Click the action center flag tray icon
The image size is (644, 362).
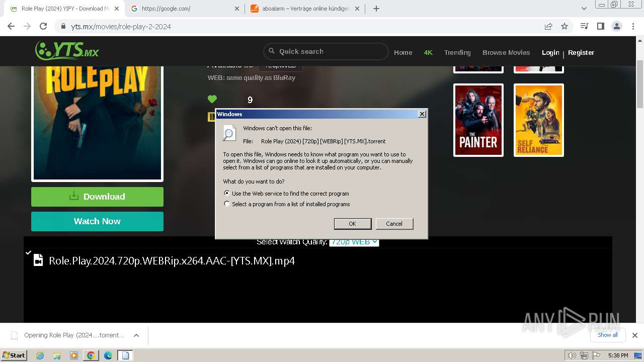point(596,355)
